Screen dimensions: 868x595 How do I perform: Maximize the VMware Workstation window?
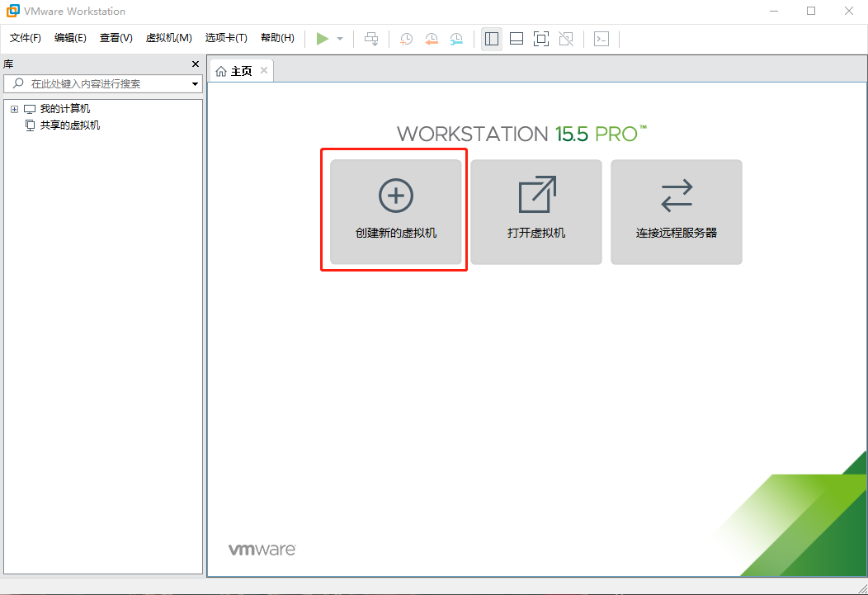pyautogui.click(x=811, y=11)
